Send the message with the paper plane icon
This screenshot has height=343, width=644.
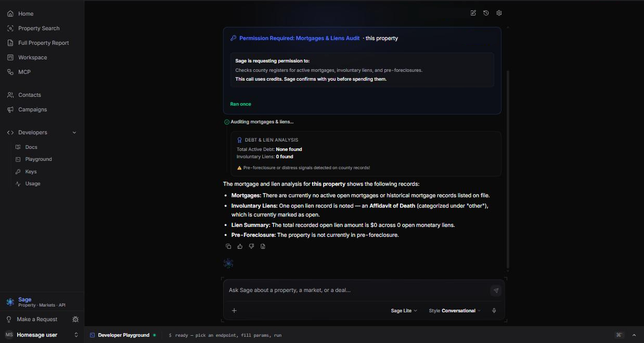[496, 290]
